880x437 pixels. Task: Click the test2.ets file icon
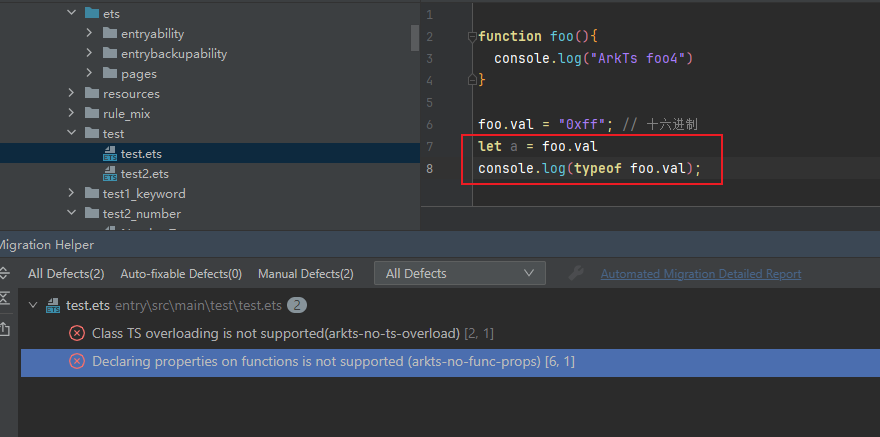[110, 174]
